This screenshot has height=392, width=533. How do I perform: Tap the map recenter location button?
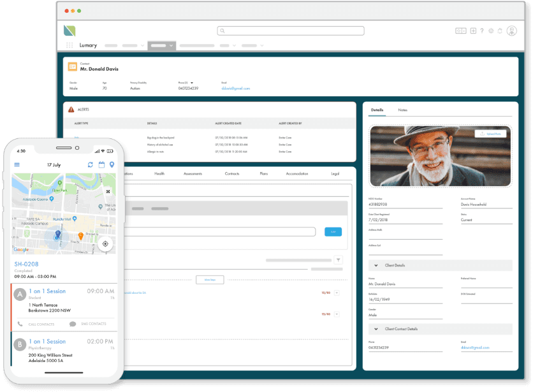tap(105, 243)
